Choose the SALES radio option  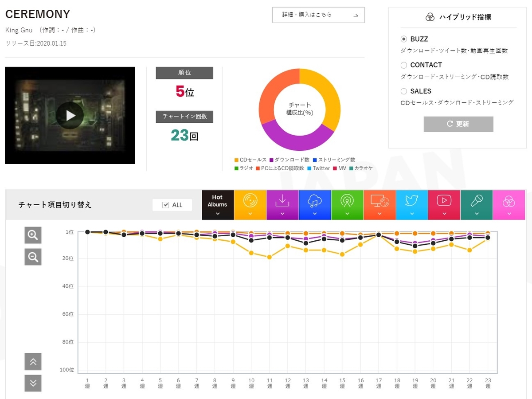pos(404,91)
